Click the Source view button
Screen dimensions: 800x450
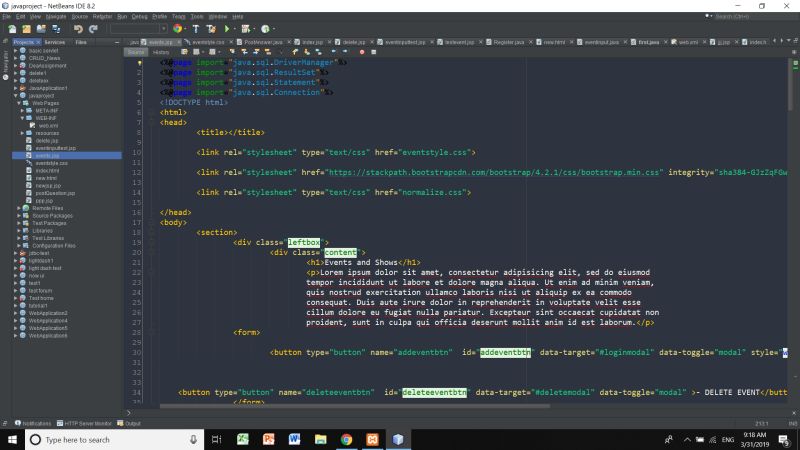136,52
